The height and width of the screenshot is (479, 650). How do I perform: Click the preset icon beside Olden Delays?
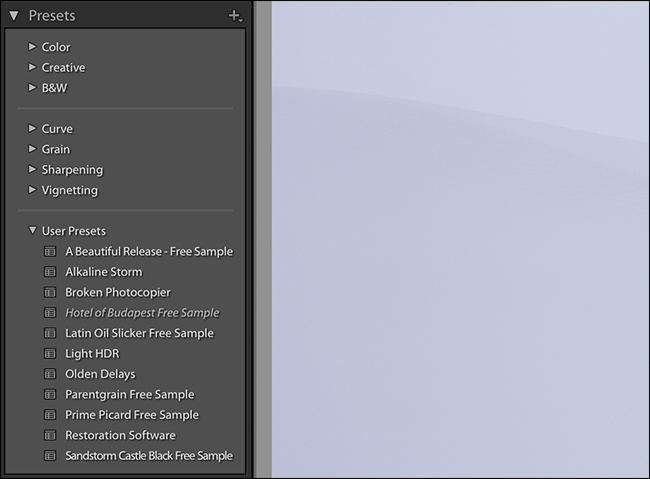click(x=50, y=374)
